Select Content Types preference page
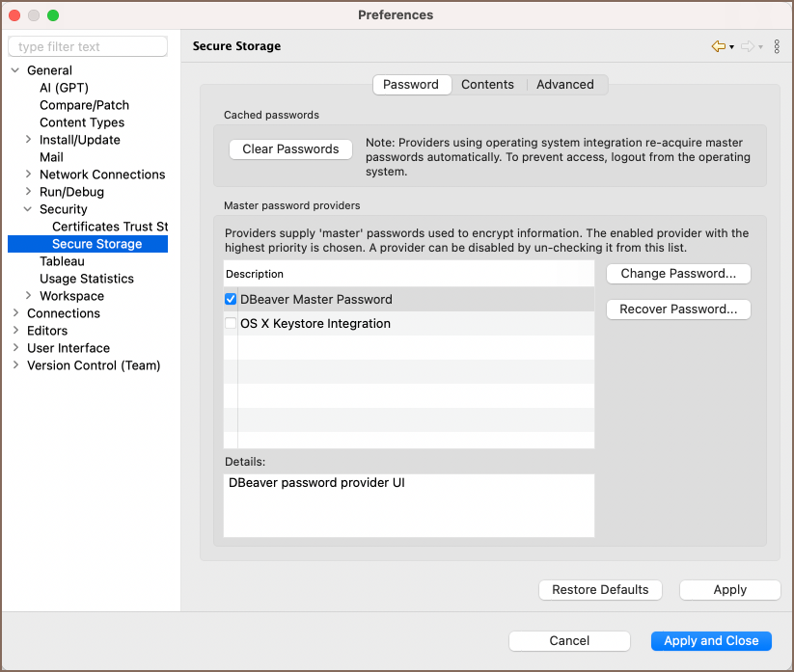 82,122
